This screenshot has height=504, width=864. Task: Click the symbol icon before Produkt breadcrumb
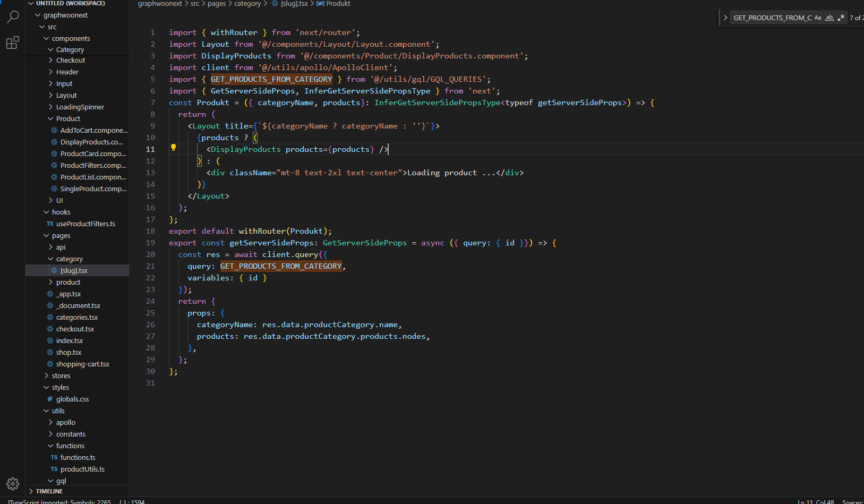click(x=320, y=4)
